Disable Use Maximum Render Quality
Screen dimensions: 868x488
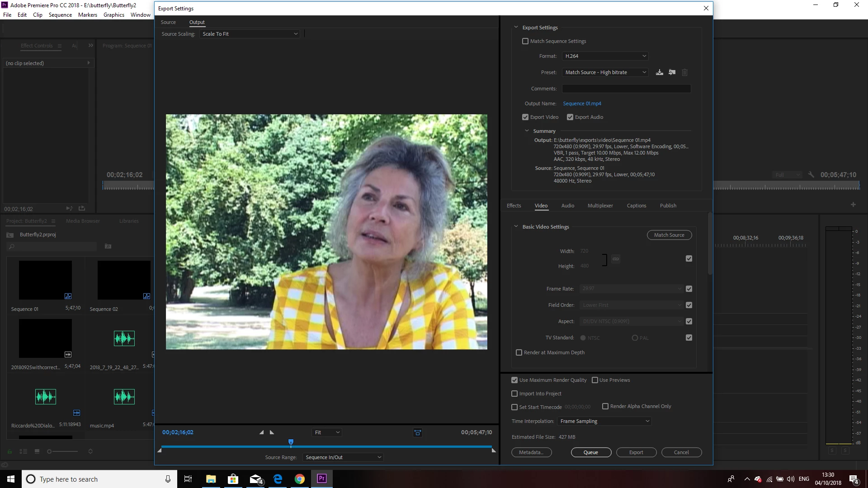pos(514,380)
